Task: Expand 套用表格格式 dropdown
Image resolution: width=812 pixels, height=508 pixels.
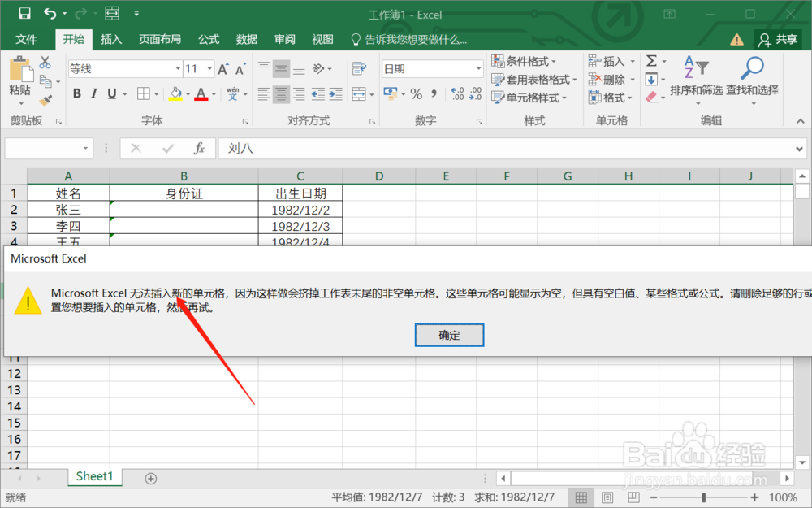Action: tap(534, 80)
